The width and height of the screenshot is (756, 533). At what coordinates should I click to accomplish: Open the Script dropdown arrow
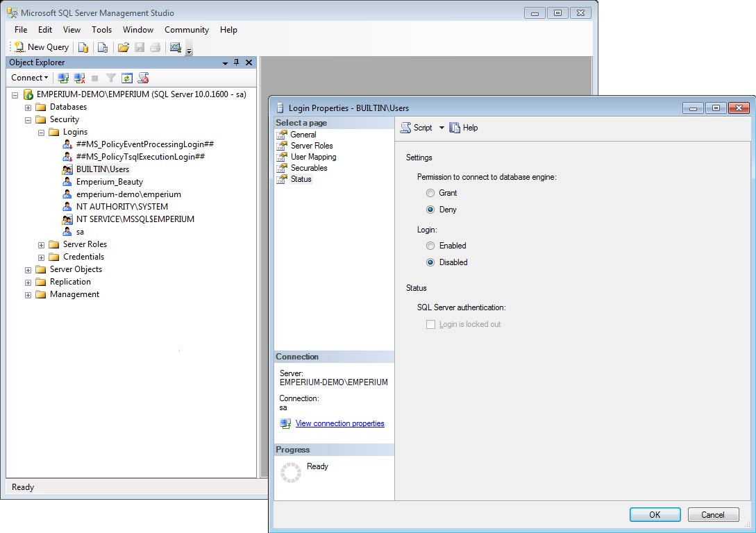(x=442, y=128)
